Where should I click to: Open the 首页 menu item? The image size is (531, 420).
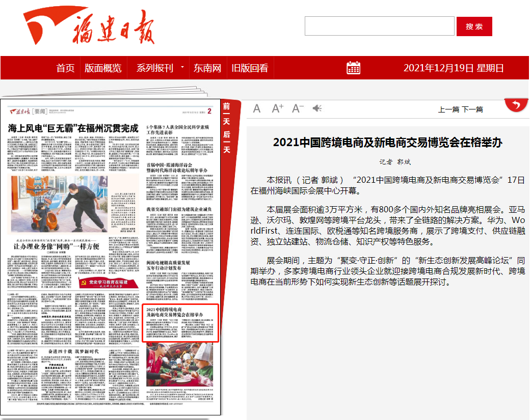point(65,68)
